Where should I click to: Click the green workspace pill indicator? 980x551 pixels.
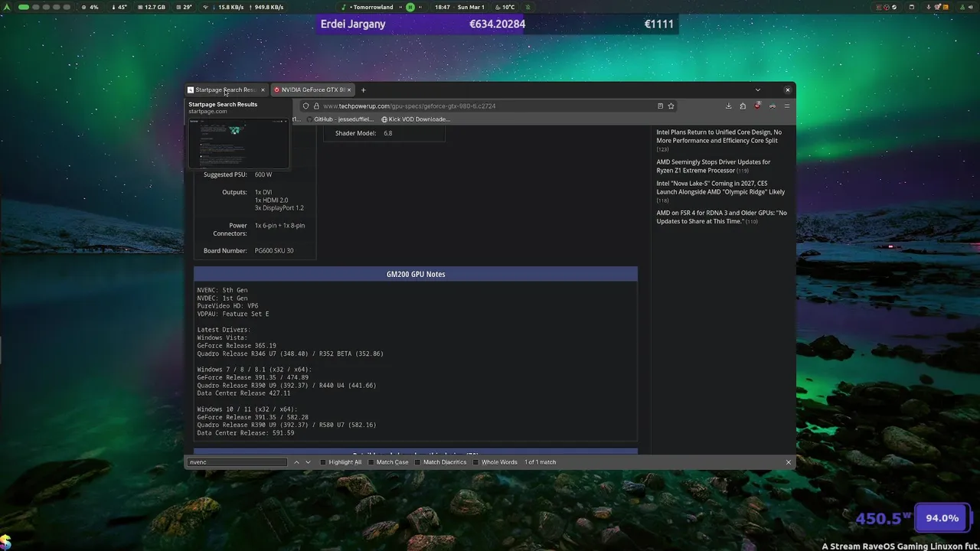[24, 7]
